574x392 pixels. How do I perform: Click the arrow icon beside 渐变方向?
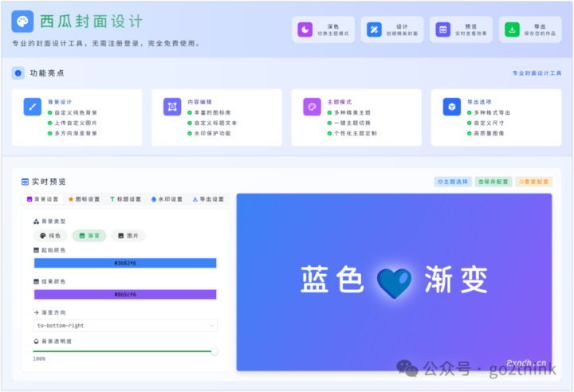click(x=36, y=312)
